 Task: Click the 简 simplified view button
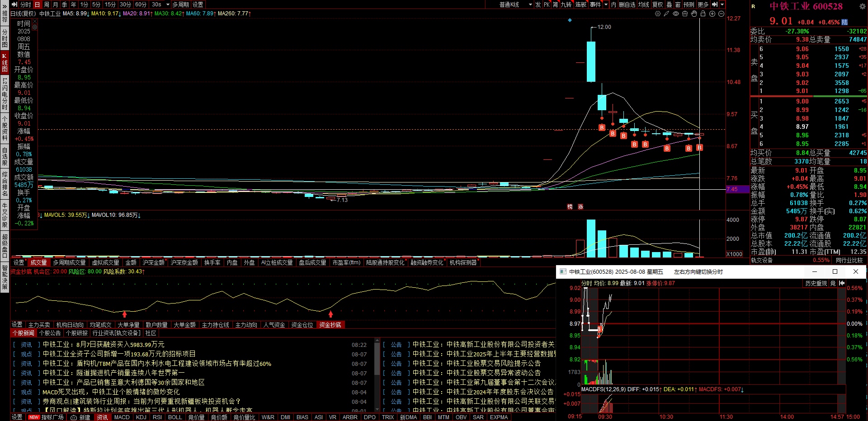click(555, 5)
